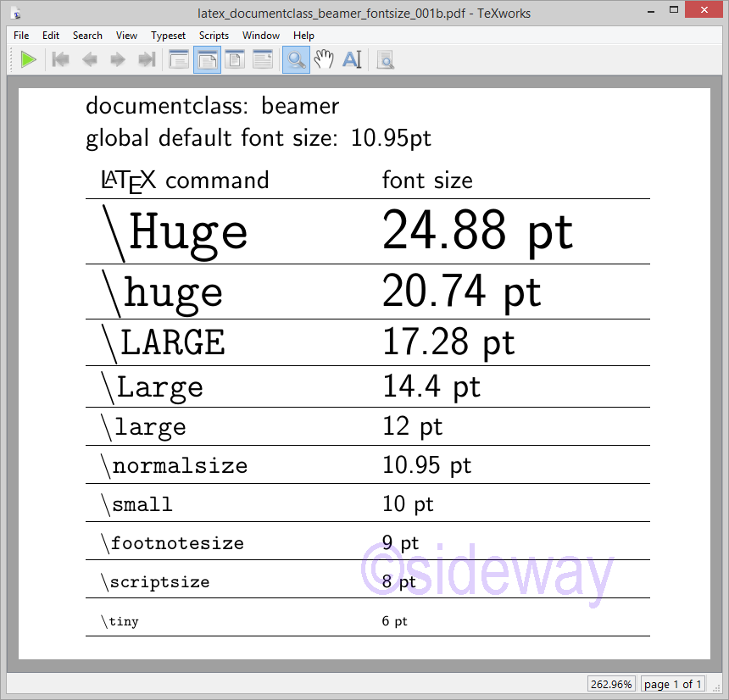Close the TeXworks window
This screenshot has height=700, width=729.
tap(704, 10)
